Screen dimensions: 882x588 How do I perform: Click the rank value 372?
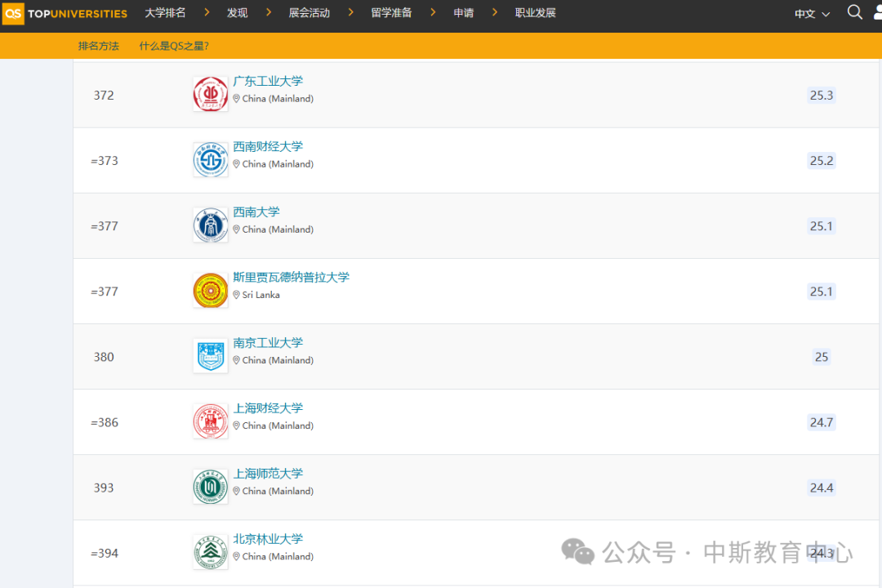point(104,95)
